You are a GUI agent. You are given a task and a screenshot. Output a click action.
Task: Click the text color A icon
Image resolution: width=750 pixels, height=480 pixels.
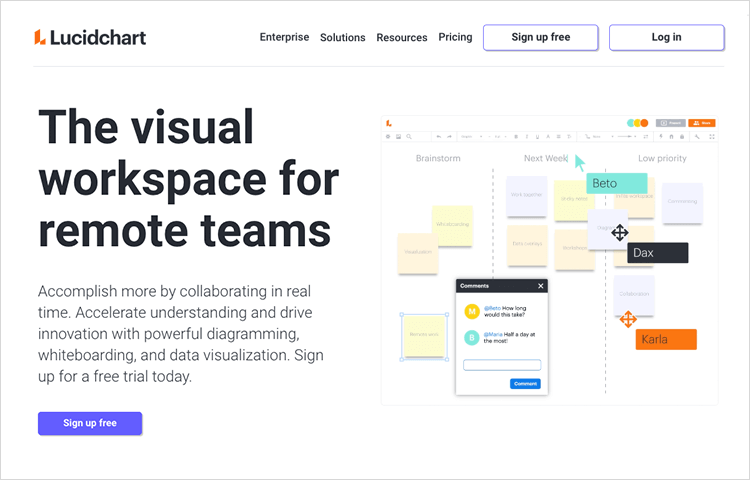click(548, 136)
